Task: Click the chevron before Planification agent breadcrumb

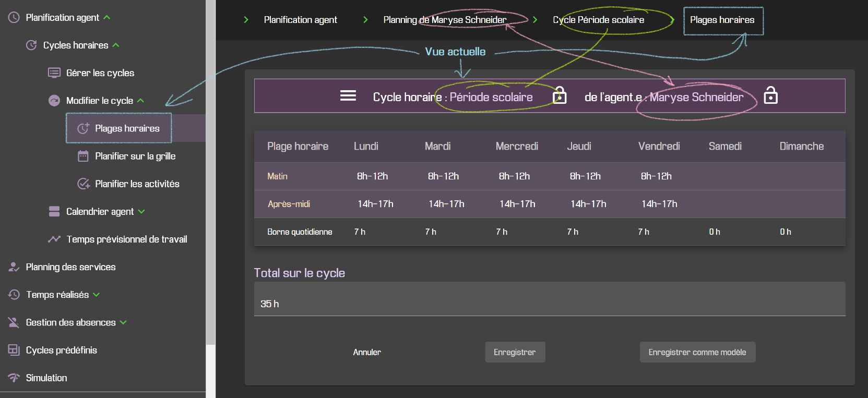Action: [246, 20]
